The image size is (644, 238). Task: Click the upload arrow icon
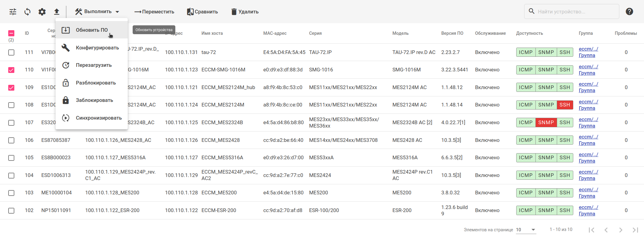[x=57, y=12]
